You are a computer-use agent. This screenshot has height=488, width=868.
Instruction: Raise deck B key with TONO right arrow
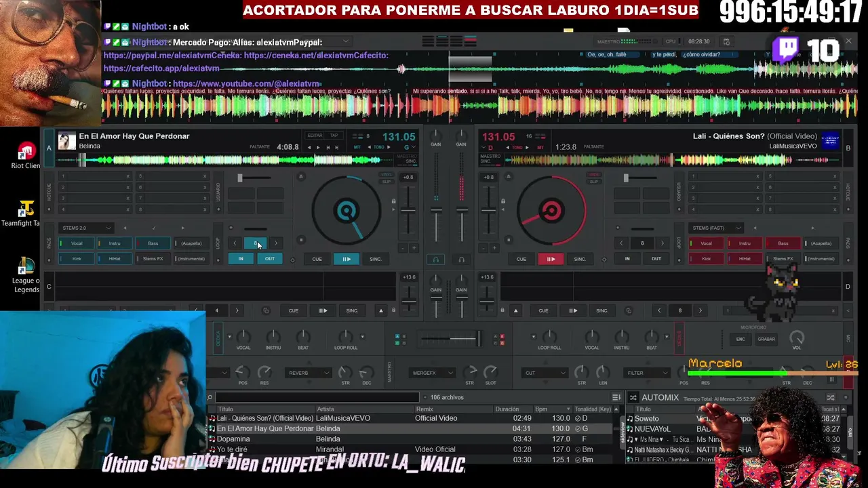coord(528,147)
